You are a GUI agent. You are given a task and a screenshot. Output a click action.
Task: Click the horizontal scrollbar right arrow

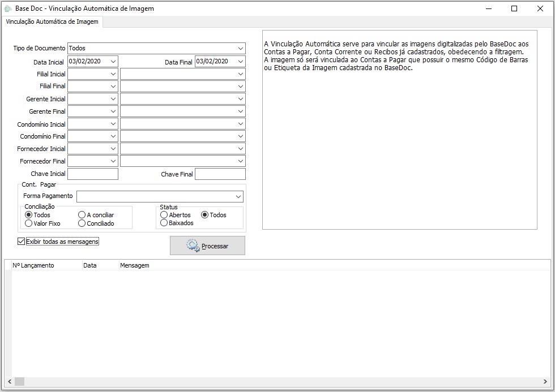[545, 381]
